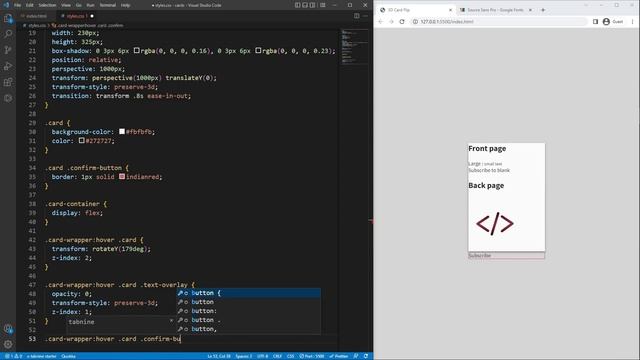Screen dimensions: 640x360
Task: Click the arrow beside the tabnine suggestion label
Action: click(171, 321)
